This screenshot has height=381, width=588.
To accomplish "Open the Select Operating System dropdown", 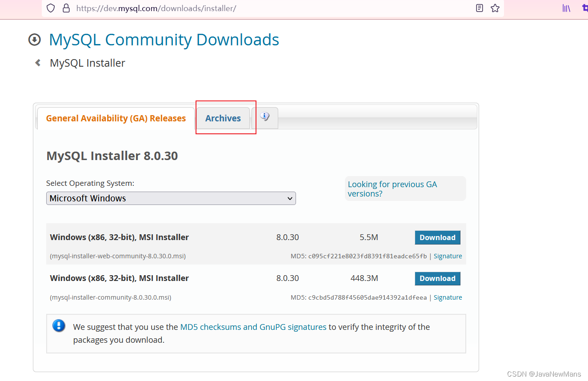I will 171,198.
